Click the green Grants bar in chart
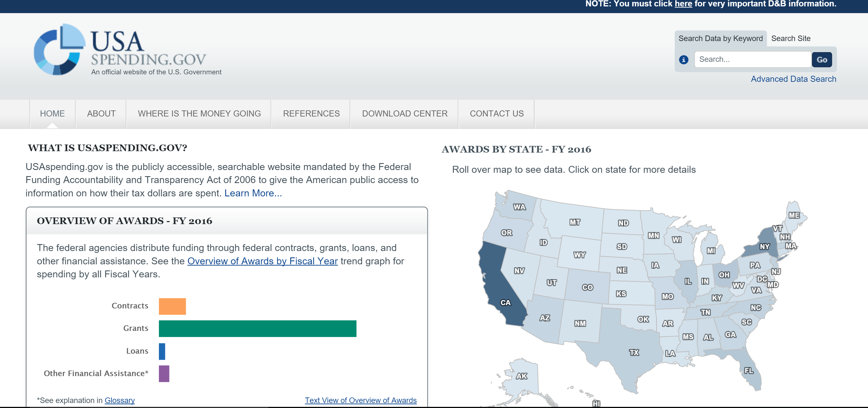Image resolution: width=868 pixels, height=408 pixels. point(257,328)
